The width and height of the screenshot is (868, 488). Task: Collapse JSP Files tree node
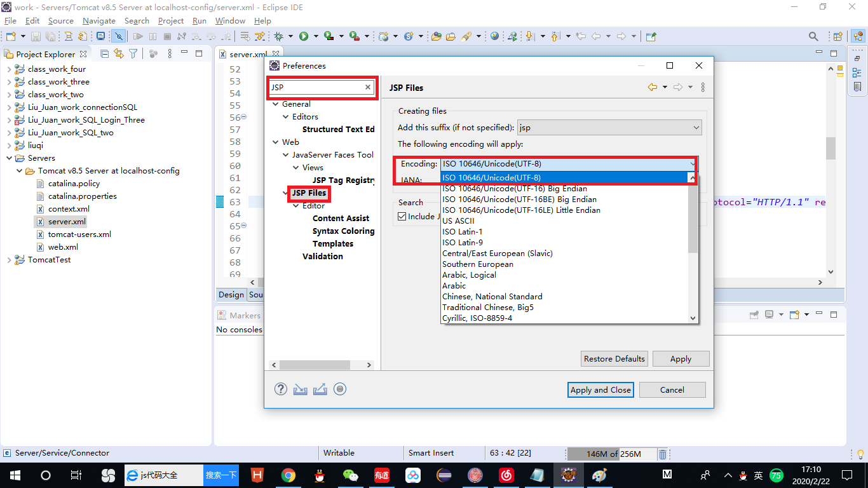tap(286, 193)
